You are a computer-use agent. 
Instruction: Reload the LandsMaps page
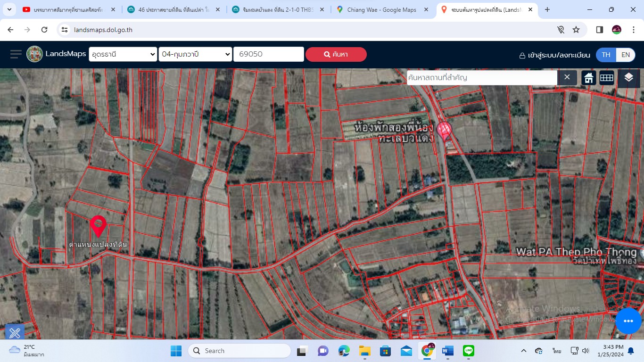pyautogui.click(x=44, y=30)
